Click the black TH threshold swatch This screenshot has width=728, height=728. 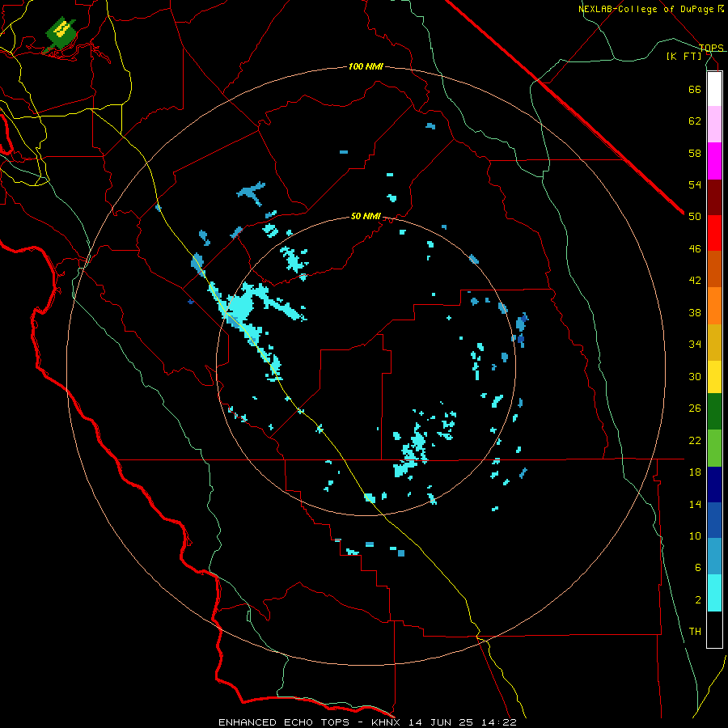[714, 629]
